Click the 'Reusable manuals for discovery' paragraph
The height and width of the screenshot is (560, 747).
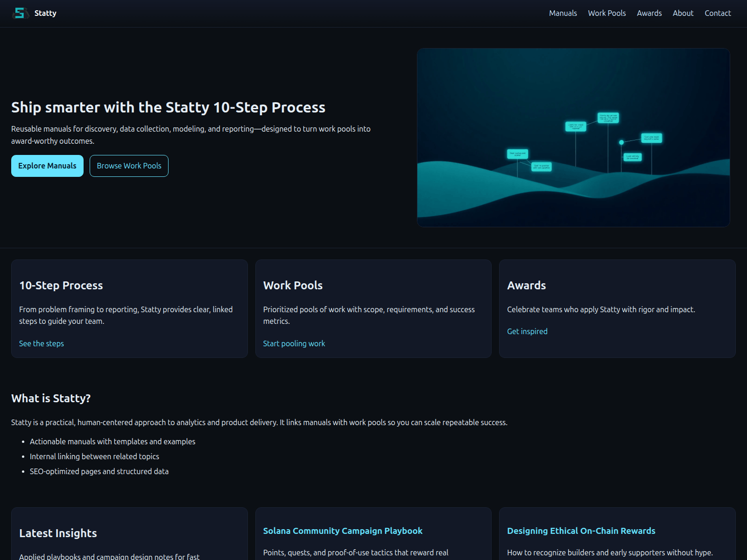coord(191,135)
